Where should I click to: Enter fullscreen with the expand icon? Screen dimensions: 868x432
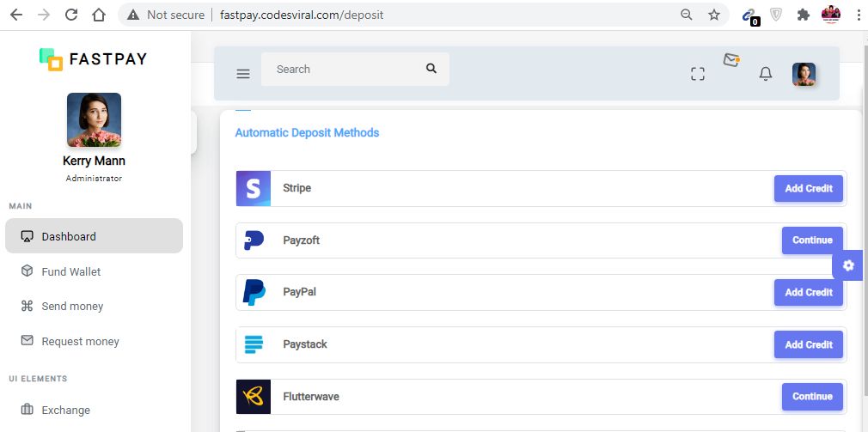[x=698, y=74]
